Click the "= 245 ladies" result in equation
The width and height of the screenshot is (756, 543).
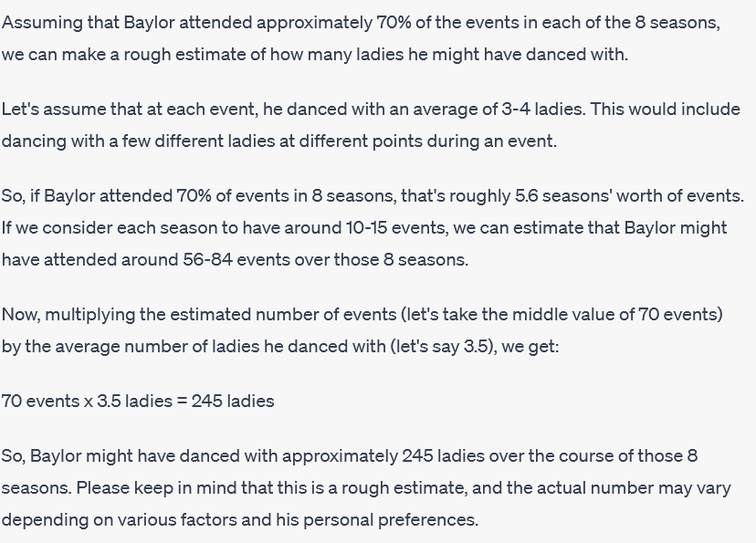click(x=226, y=401)
